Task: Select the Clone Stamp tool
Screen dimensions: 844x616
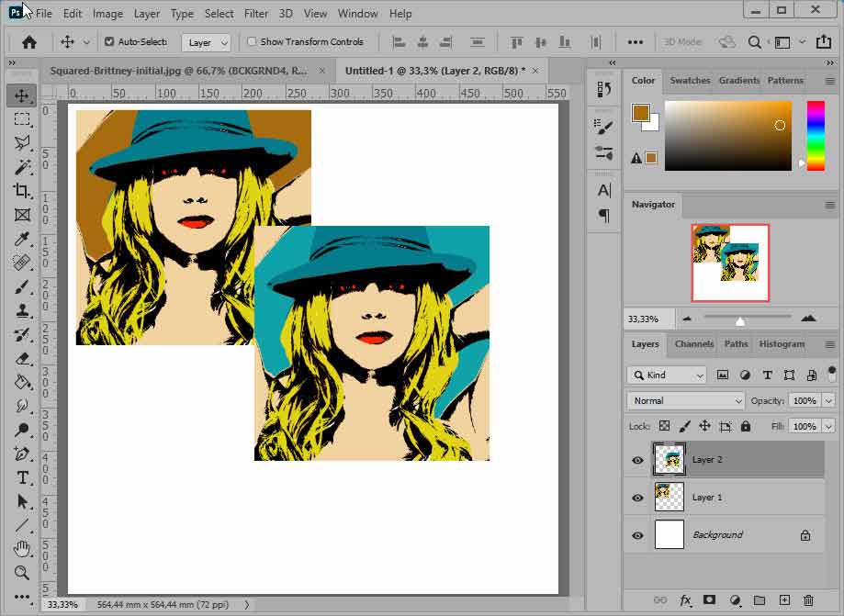Action: click(21, 310)
